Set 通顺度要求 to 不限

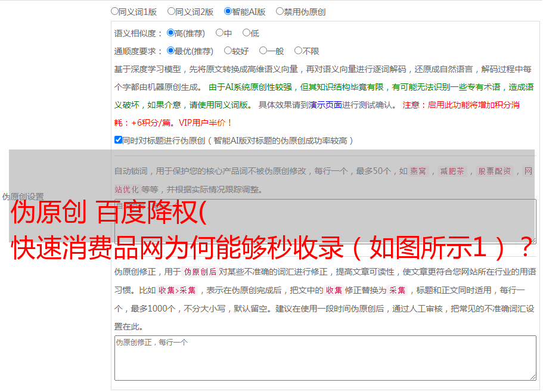298,51
